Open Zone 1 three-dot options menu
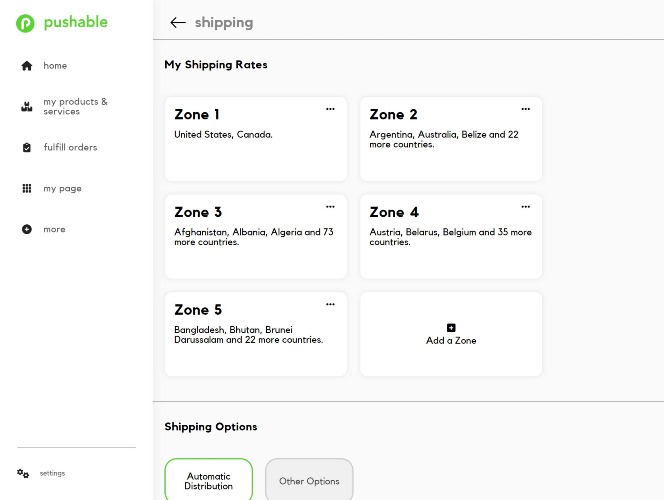This screenshot has height=500, width=666. 330,109
